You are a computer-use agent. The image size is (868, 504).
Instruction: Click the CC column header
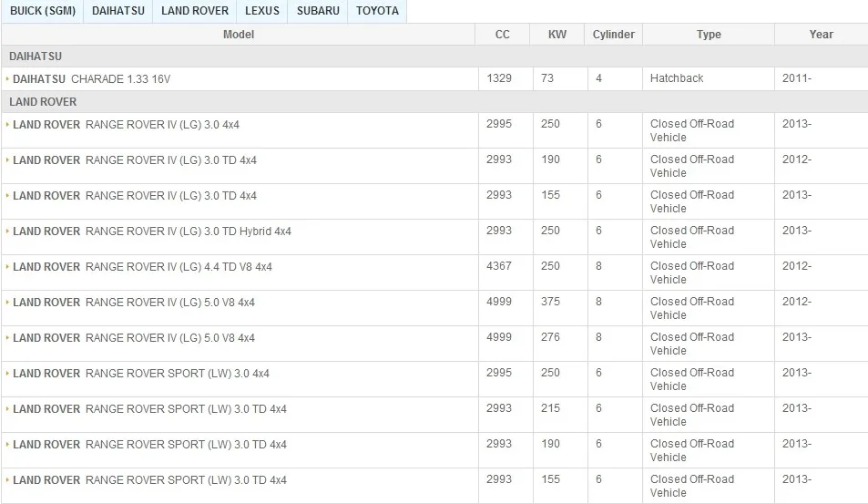pyautogui.click(x=502, y=35)
